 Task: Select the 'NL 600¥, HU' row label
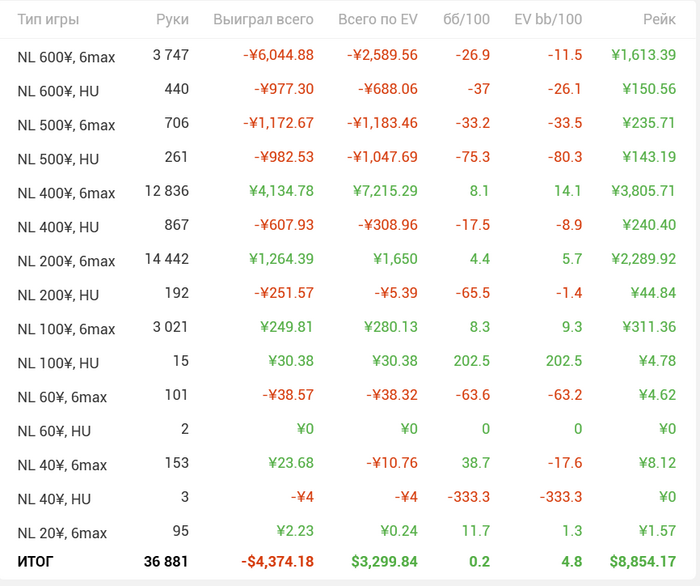click(x=58, y=91)
